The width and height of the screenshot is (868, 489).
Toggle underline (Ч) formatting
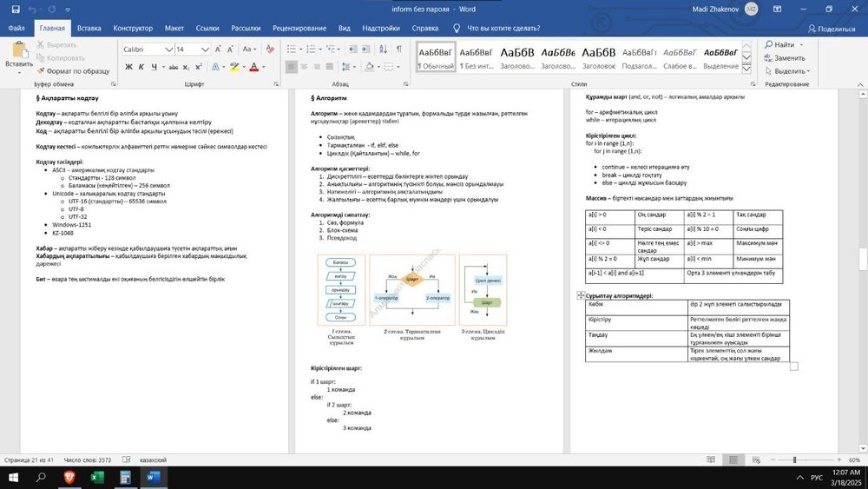pos(154,67)
